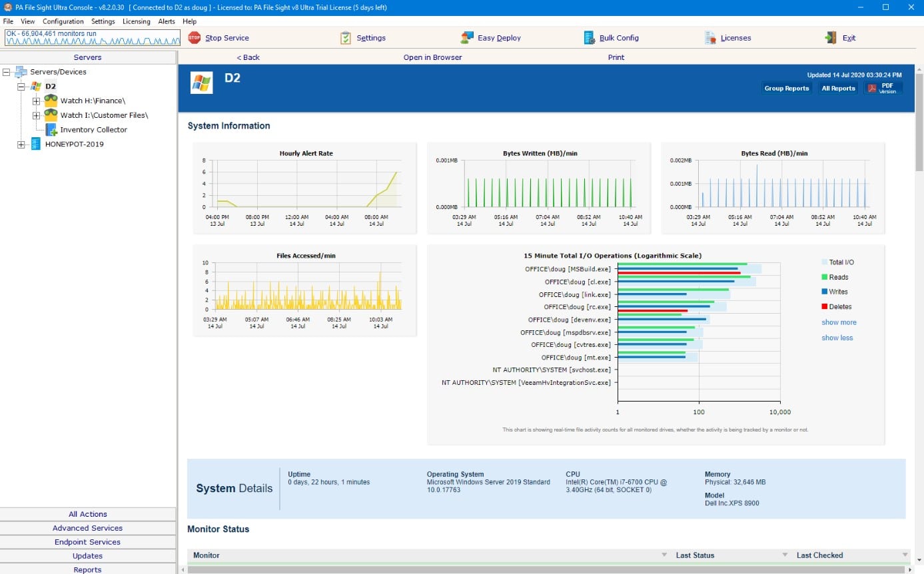The width and height of the screenshot is (924, 574).
Task: Switch to Endpoint Services panel
Action: 88,542
